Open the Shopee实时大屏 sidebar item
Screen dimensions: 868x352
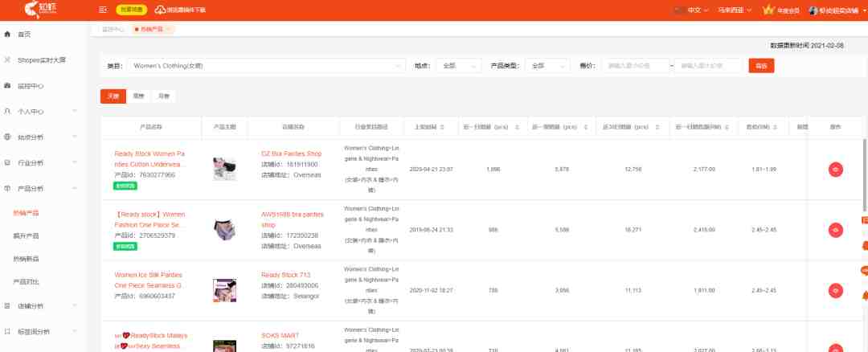[x=42, y=59]
